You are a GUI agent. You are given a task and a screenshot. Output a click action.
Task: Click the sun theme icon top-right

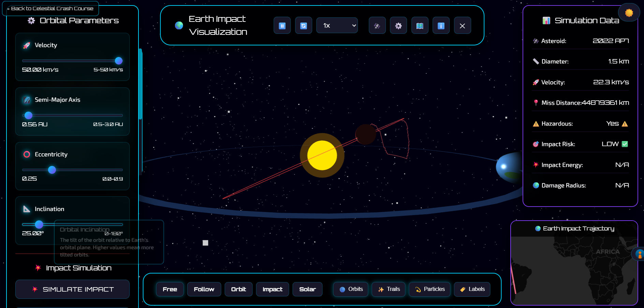coord(629,13)
